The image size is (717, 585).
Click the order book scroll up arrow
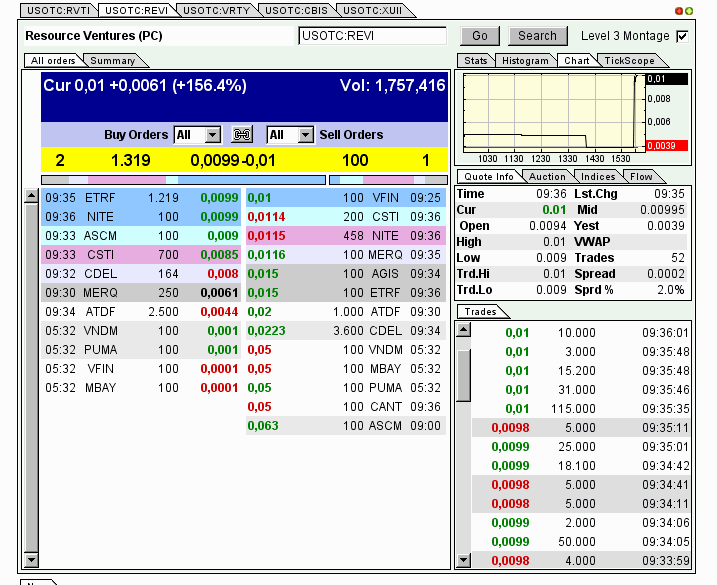31,196
